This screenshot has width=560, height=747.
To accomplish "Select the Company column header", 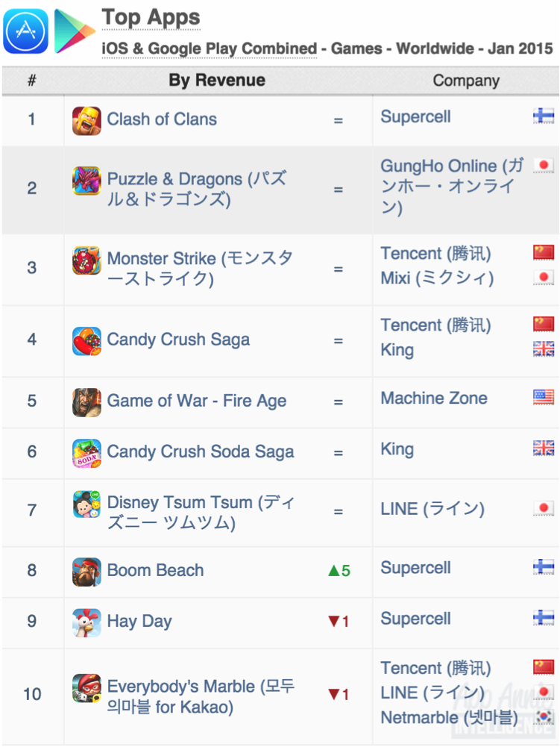I will pyautogui.click(x=466, y=81).
